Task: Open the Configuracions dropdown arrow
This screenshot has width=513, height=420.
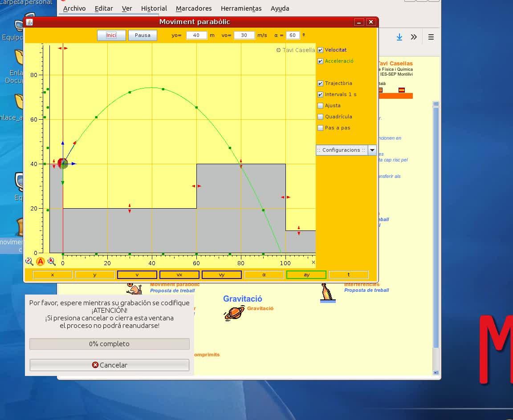Action: point(372,150)
